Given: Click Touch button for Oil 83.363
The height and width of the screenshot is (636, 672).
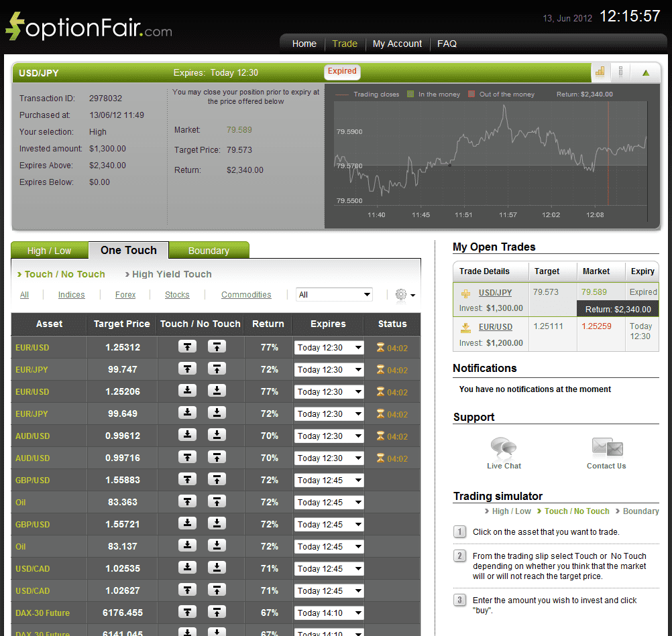Looking at the screenshot, I should (187, 501).
